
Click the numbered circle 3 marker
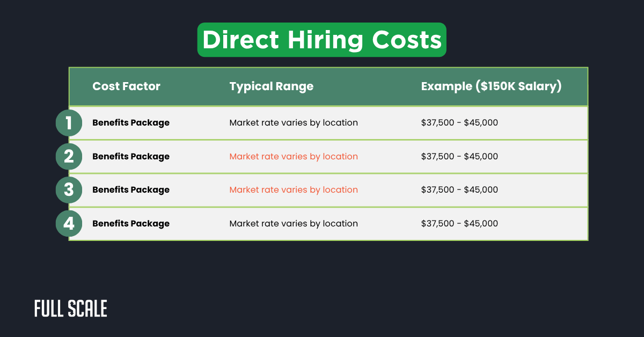(69, 189)
